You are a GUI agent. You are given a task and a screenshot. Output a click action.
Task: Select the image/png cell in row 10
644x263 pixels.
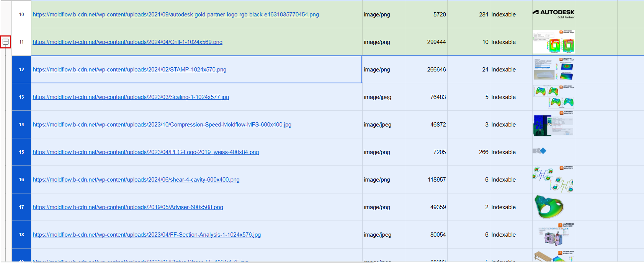384,15
